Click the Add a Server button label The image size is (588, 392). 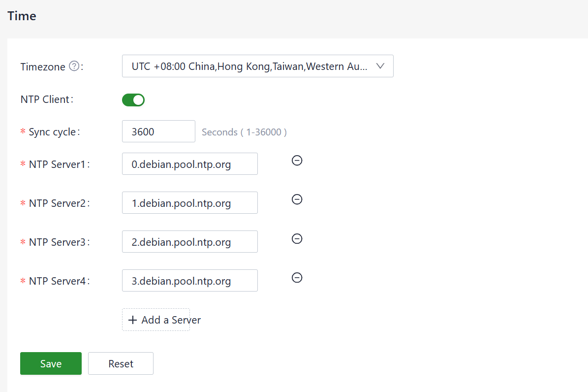(x=171, y=320)
